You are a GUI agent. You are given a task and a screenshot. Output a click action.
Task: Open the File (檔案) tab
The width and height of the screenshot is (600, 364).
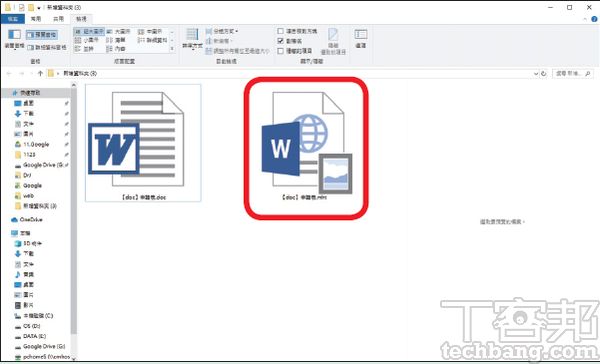[x=13, y=19]
